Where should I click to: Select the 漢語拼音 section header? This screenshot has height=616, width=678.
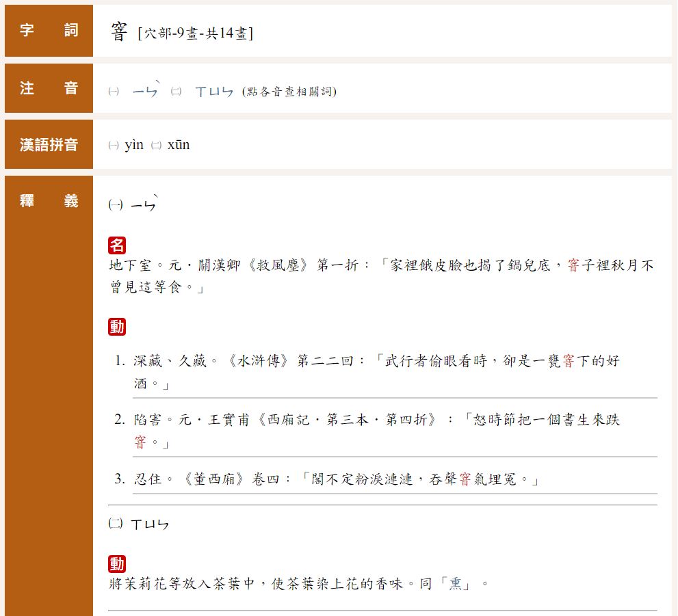(x=49, y=145)
